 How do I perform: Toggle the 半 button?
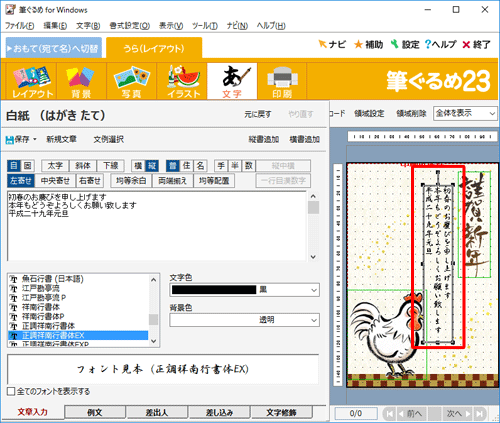click(235, 166)
